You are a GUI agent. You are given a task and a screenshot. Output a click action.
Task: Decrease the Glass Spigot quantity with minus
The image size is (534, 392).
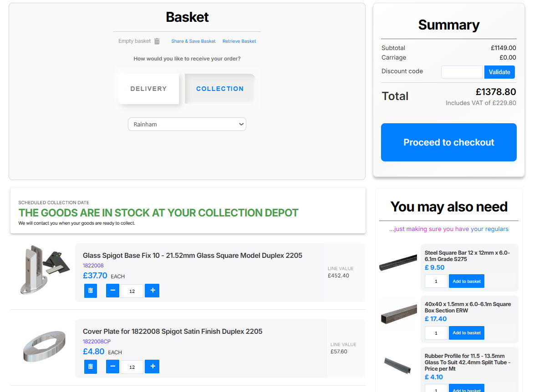click(112, 291)
